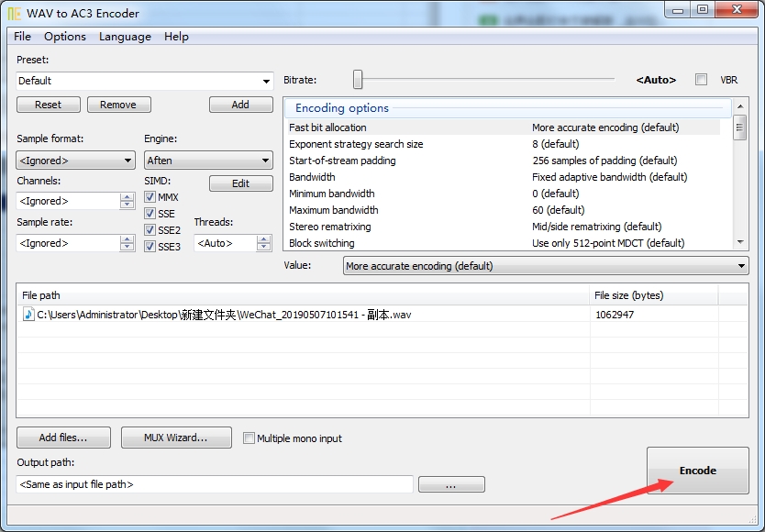
Task: Click the encoding options scrollbar thumb
Action: (x=740, y=127)
